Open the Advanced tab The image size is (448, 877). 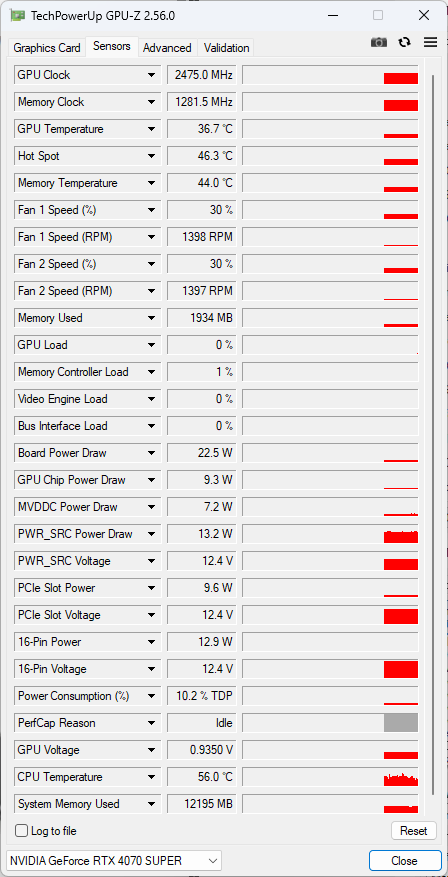tap(167, 48)
